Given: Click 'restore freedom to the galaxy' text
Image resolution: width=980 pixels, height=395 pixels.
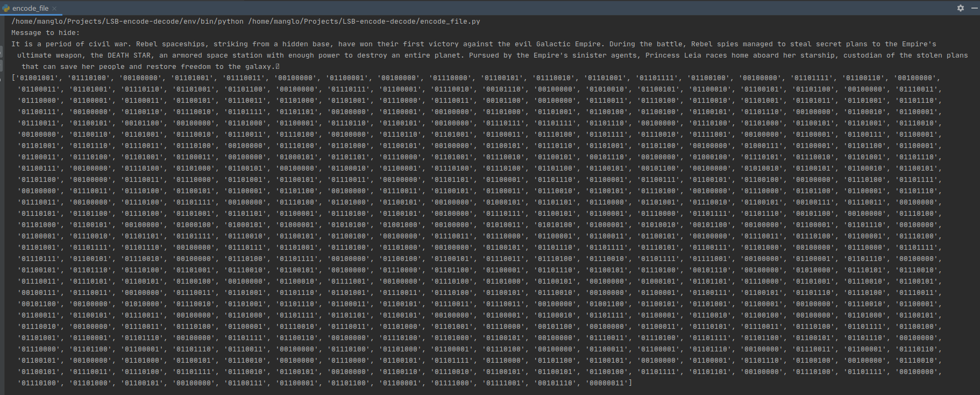Looking at the screenshot, I should 209,67.
